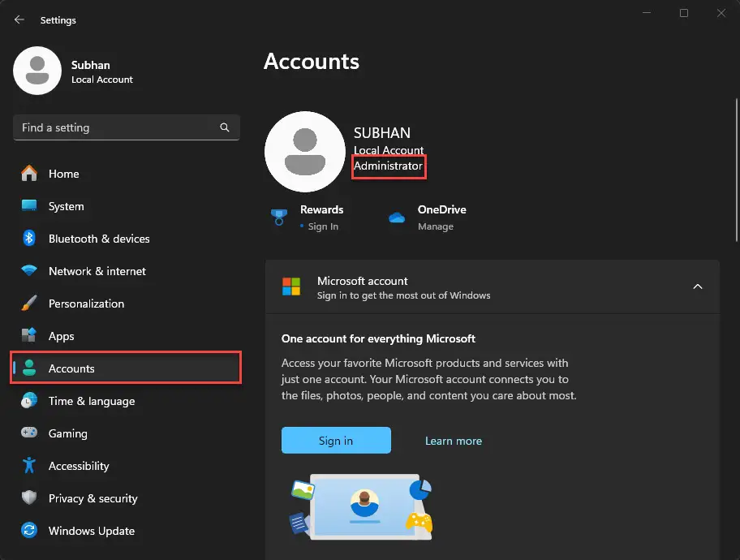Open Time & language settings
The height and width of the screenshot is (560, 740).
pyautogui.click(x=91, y=401)
